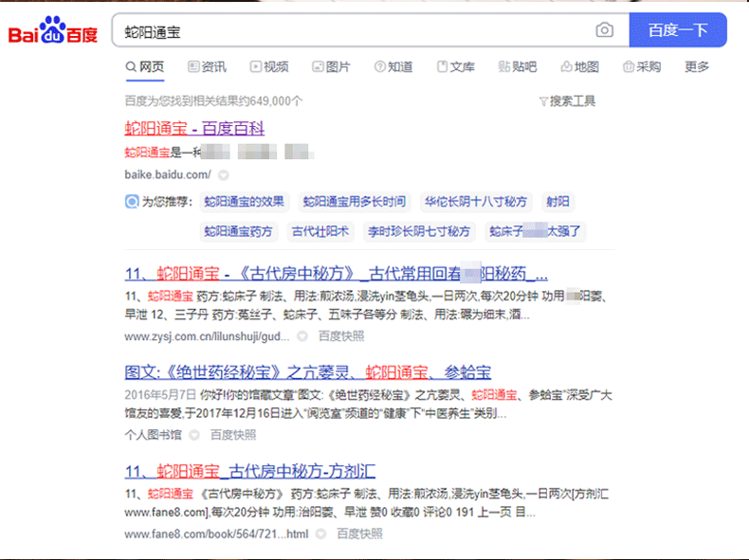Expand arrow next to baike.baidu.com
This screenshot has width=749, height=560.
[223, 175]
